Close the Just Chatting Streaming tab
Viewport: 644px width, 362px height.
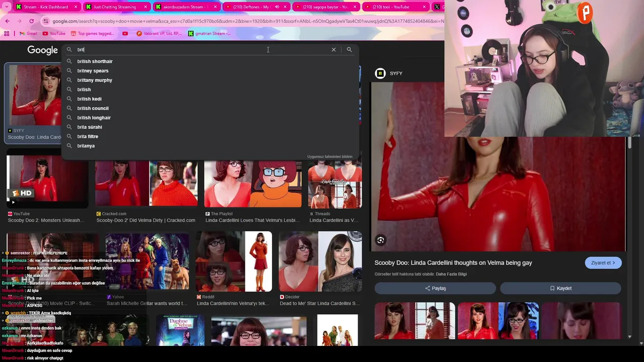click(145, 7)
